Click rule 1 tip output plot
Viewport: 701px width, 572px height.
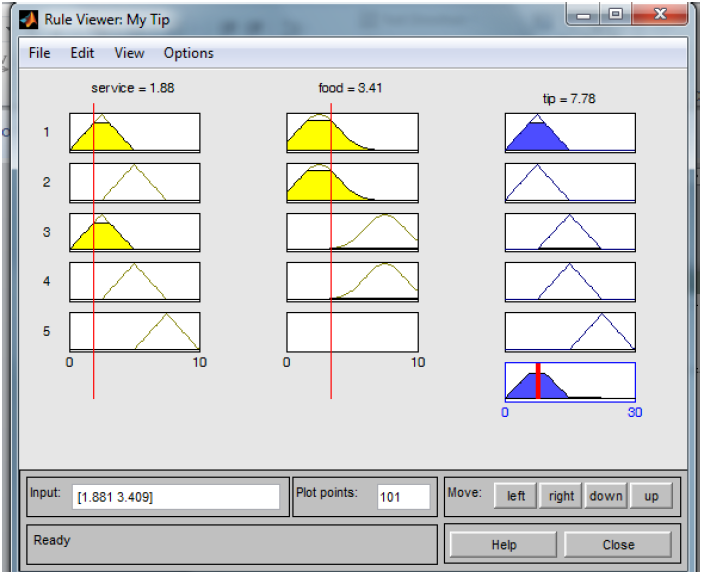570,133
